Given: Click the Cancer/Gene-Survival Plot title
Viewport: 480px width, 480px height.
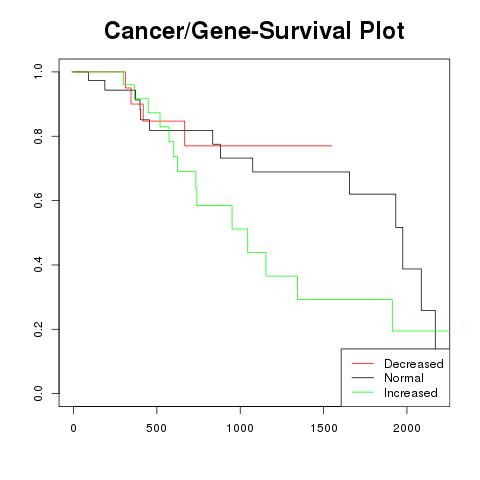Looking at the screenshot, I should tap(254, 31).
